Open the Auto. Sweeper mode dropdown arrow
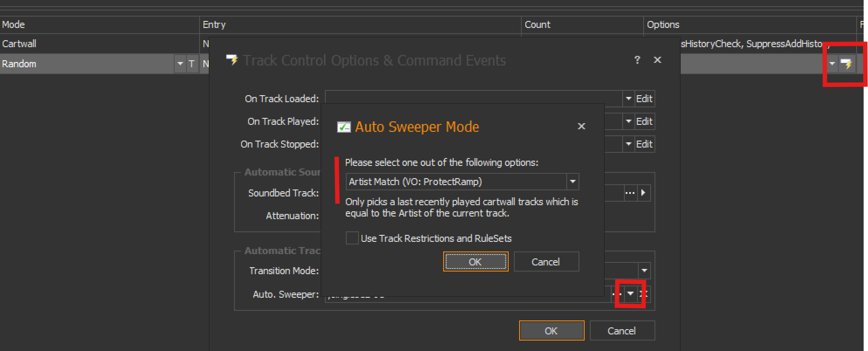The image size is (868, 351). (x=630, y=294)
